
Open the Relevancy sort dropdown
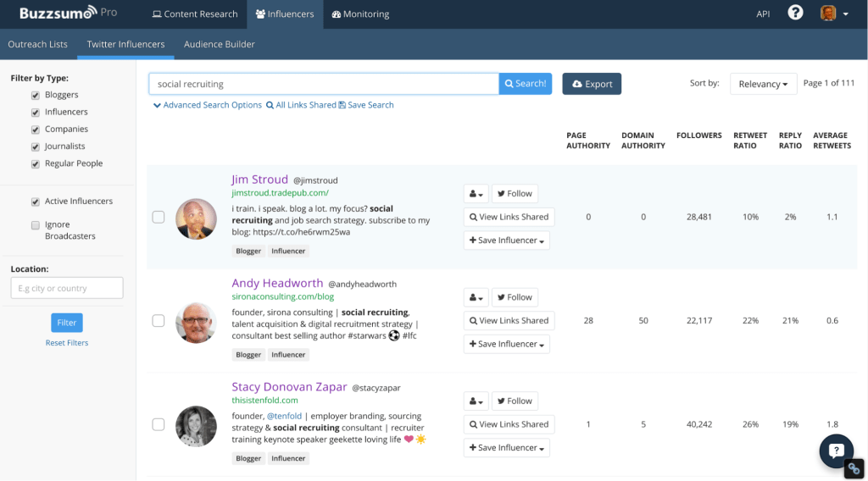(763, 84)
